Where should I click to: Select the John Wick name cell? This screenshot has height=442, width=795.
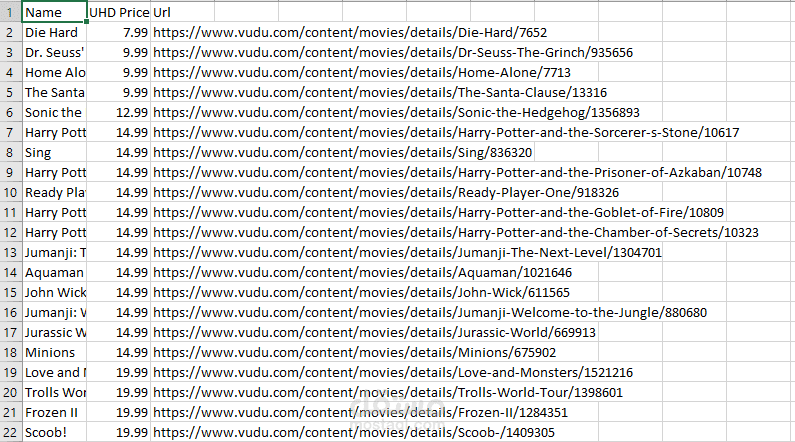click(x=54, y=292)
